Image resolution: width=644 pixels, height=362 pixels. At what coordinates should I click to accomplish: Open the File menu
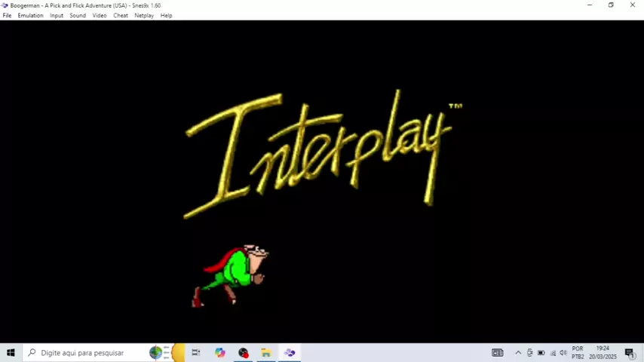(x=7, y=16)
